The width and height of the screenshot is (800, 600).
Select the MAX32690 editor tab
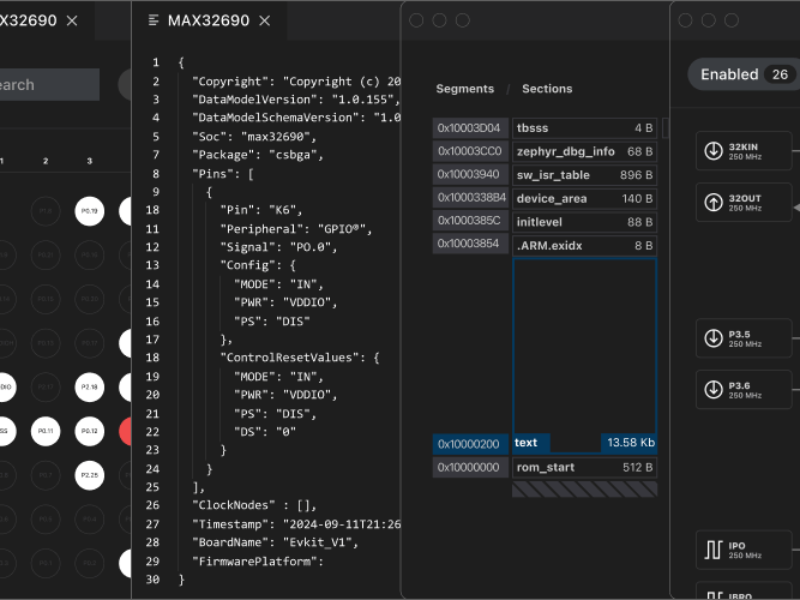[207, 19]
